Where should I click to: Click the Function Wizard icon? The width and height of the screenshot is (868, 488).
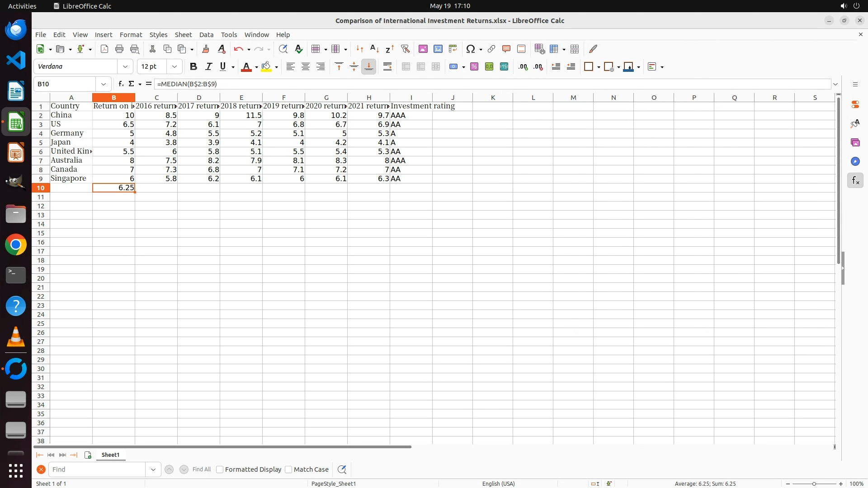(121, 84)
